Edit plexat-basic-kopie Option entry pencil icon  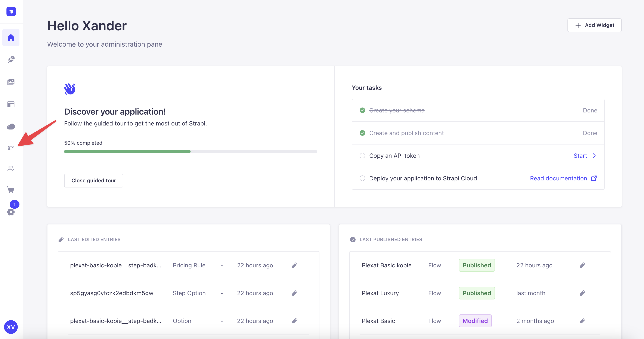295,321
